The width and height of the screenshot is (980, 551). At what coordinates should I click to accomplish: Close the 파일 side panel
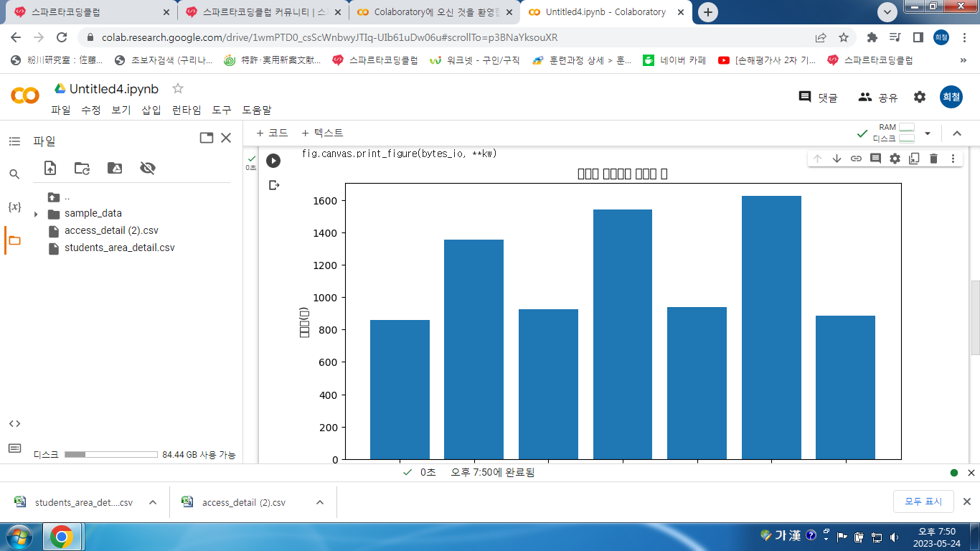coord(226,138)
